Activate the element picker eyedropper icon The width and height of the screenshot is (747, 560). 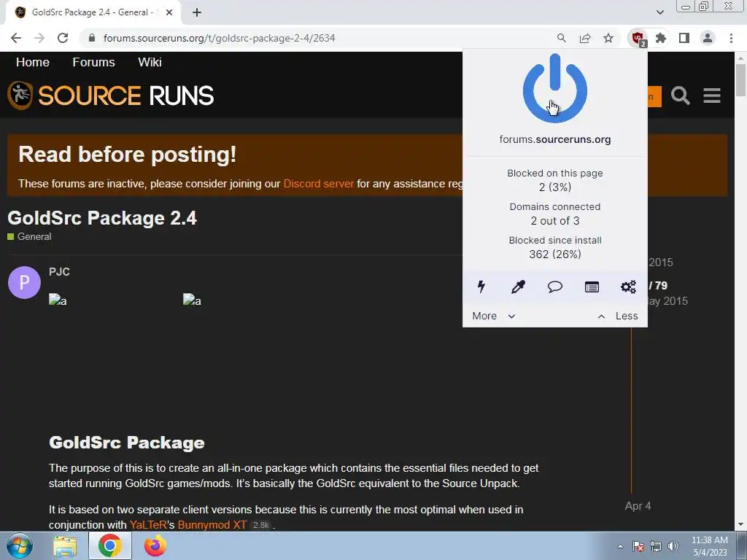click(518, 287)
